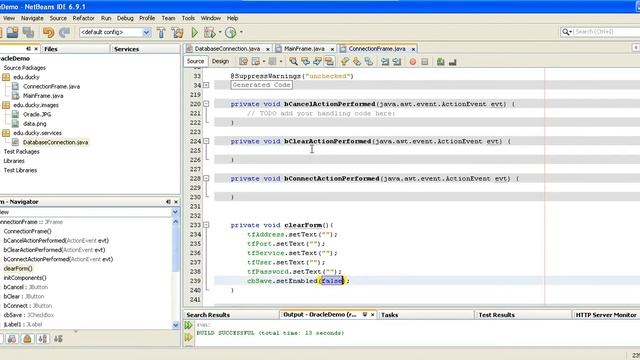The height and width of the screenshot is (360, 640).
Task: Collapse the bConnectActionPerformed method fold
Action: pos(206,178)
